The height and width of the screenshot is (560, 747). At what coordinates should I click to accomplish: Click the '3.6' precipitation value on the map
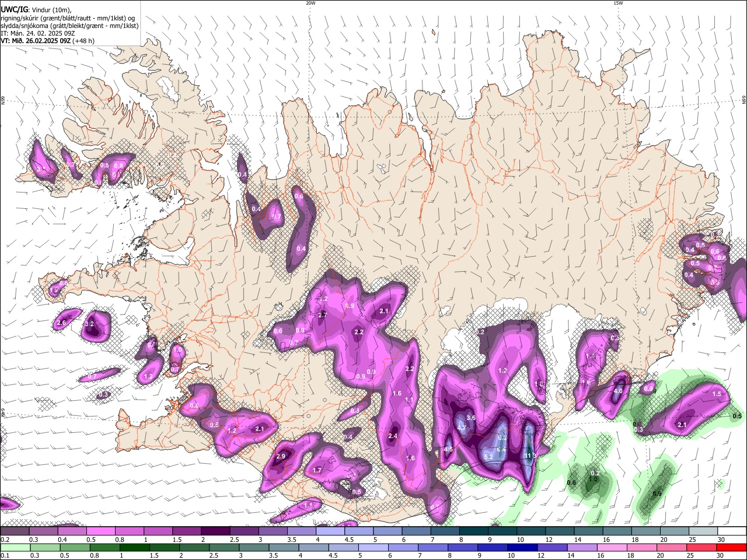(x=472, y=418)
